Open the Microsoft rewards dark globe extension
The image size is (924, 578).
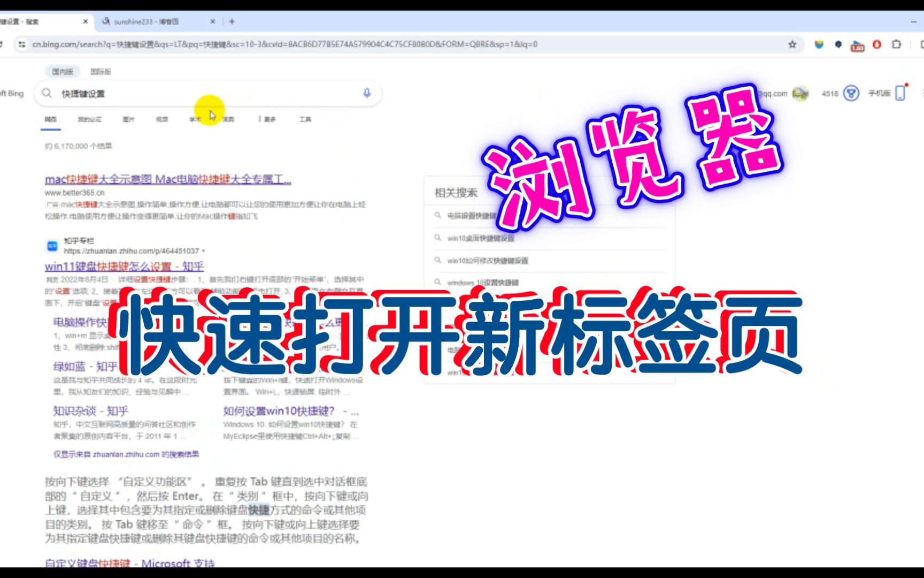[838, 45]
